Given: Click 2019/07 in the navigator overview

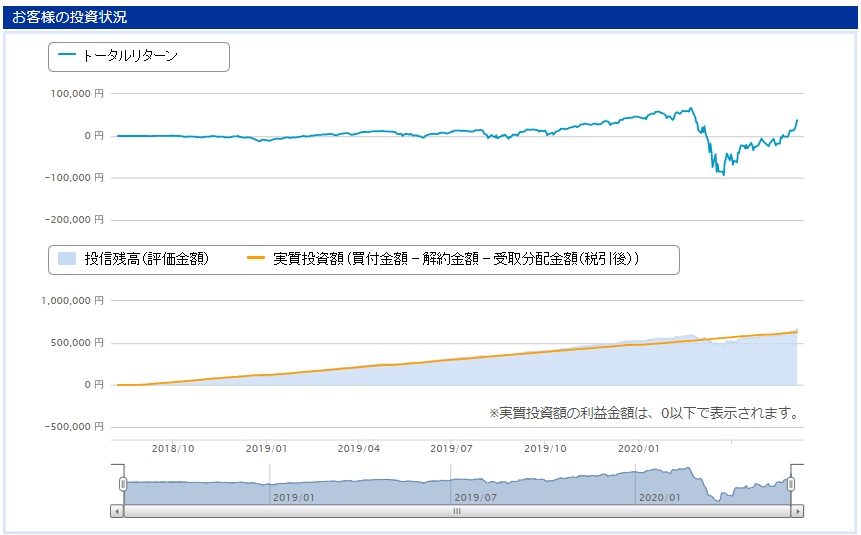Looking at the screenshot, I should (476, 498).
